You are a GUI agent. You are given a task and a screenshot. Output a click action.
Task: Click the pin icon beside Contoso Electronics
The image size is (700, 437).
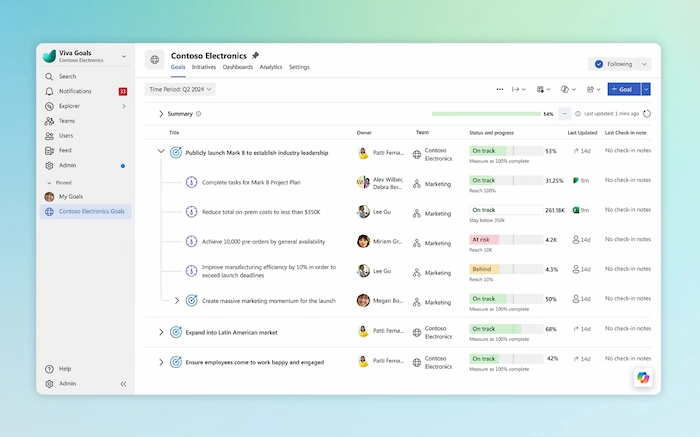pos(255,55)
